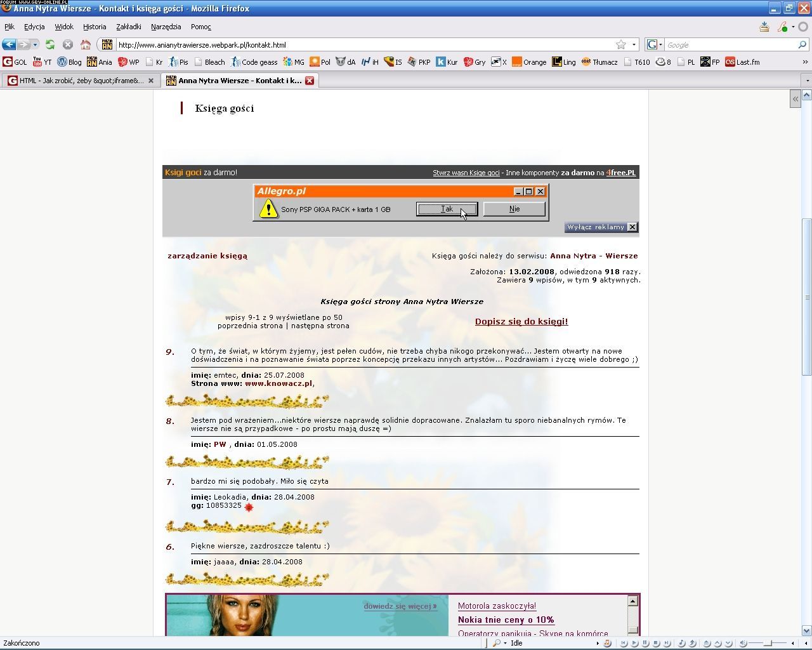The width and height of the screenshot is (812, 650).
Task: Click the Home button icon
Action: [86, 44]
